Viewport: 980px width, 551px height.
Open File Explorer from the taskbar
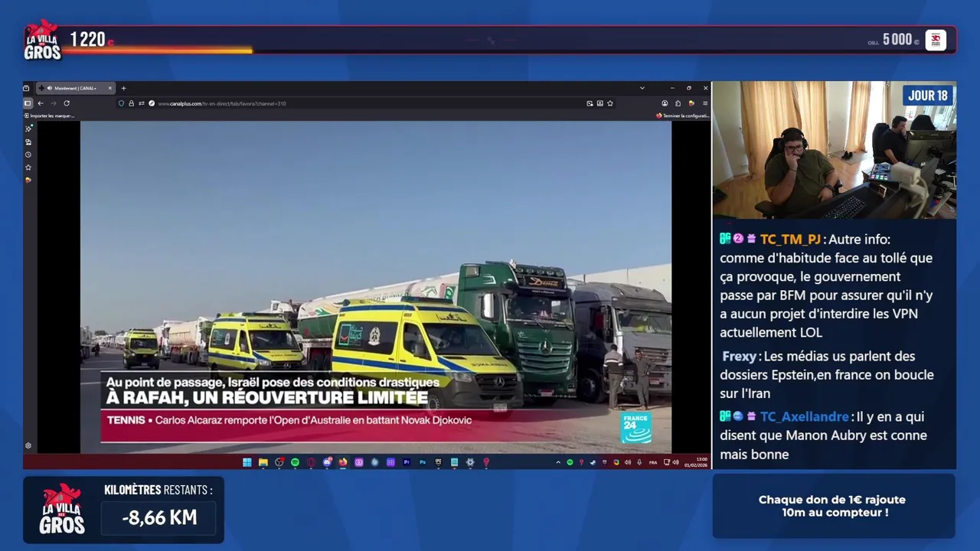click(x=263, y=462)
